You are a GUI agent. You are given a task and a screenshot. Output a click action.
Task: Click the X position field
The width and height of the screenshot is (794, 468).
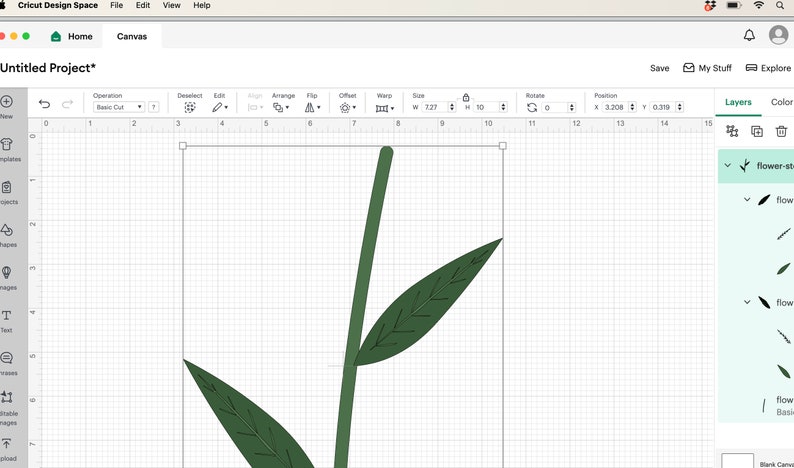click(615, 107)
